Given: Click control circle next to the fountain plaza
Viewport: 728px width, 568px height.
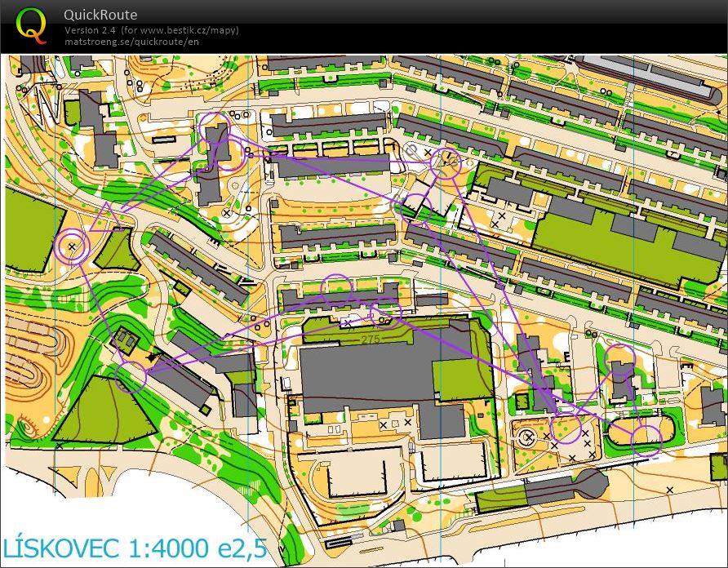Looking at the screenshot, I should 565,428.
